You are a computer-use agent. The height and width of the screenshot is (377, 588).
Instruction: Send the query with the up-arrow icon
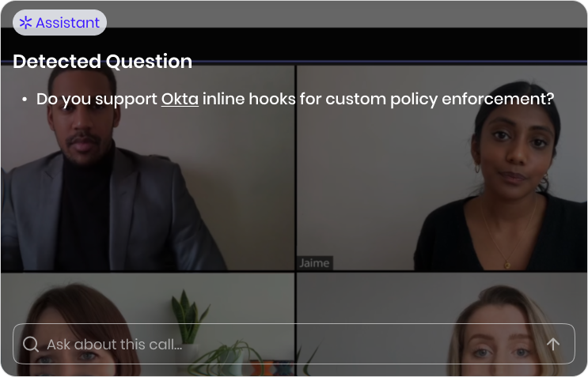[x=552, y=344]
